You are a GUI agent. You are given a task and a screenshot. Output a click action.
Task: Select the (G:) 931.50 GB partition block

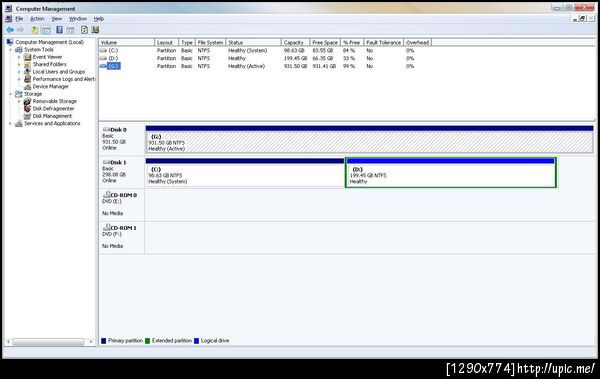coord(369,139)
